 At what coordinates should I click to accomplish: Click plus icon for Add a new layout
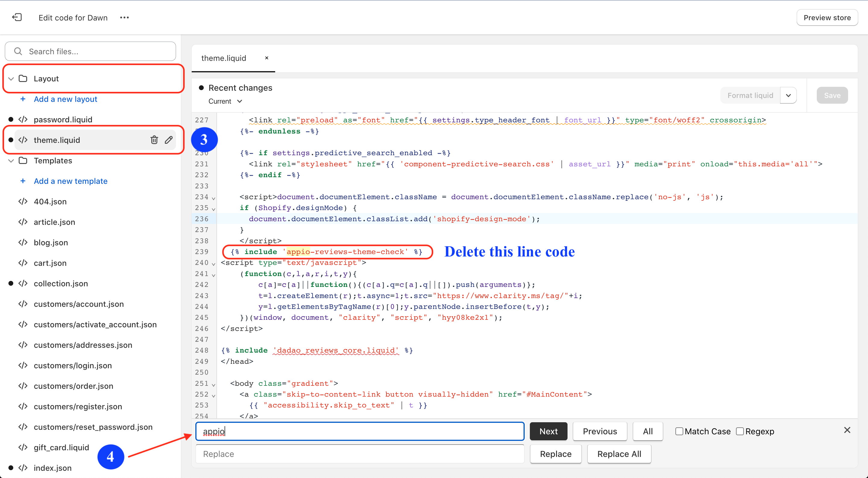click(23, 99)
